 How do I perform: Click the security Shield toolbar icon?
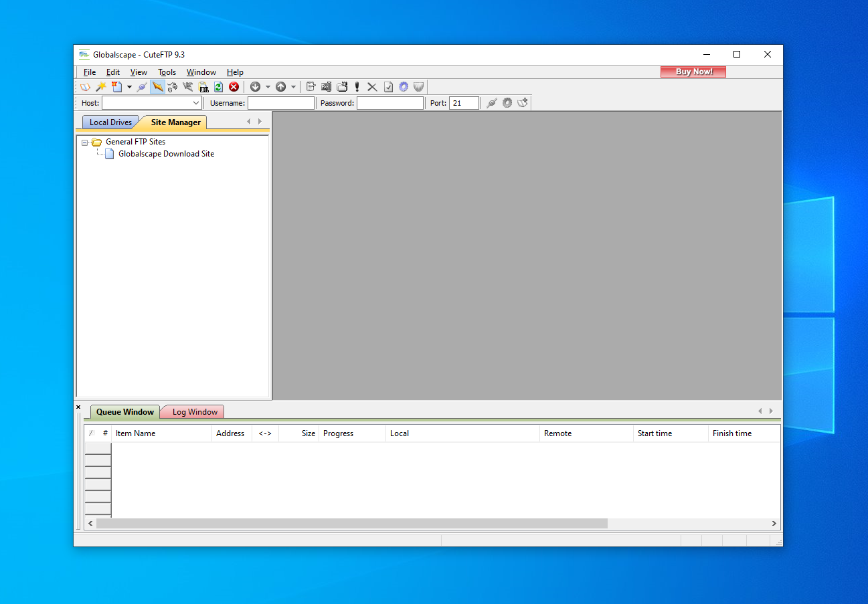tap(418, 86)
